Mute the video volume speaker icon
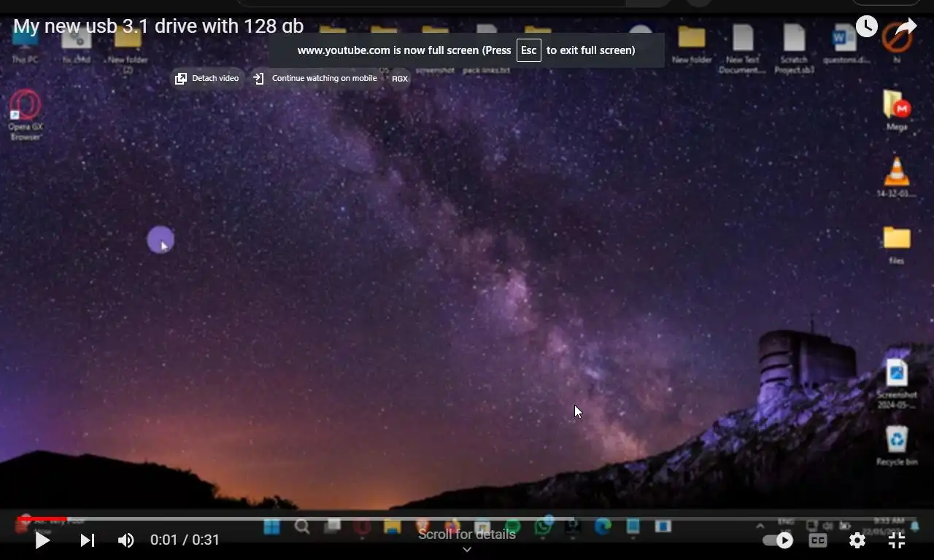Screen dimensions: 934x560 tap(126, 540)
